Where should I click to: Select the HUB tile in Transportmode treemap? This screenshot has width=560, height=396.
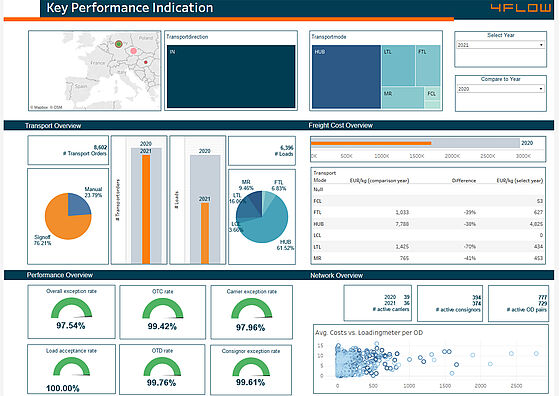(346, 77)
